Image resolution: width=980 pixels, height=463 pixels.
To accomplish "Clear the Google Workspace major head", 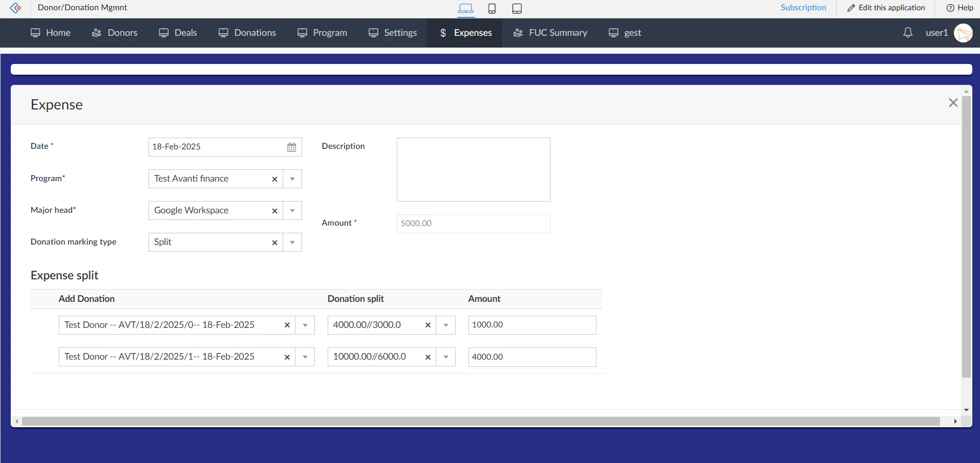I will point(274,211).
